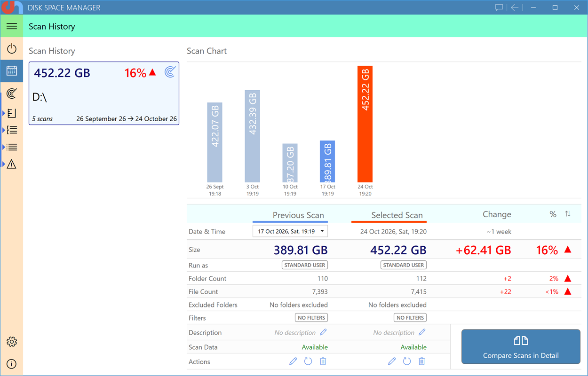The image size is (588, 376).
Task: Select the 3 Oct bar in the scan chart
Action: click(253, 136)
